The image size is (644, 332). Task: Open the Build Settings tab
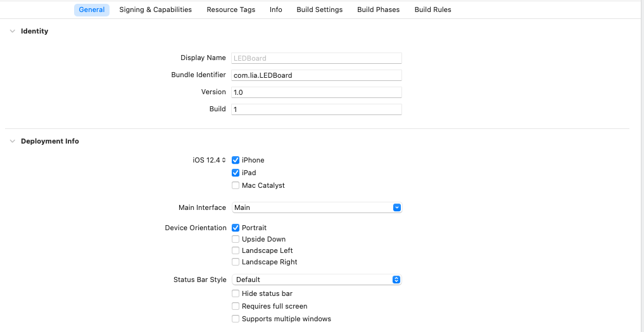click(x=320, y=10)
